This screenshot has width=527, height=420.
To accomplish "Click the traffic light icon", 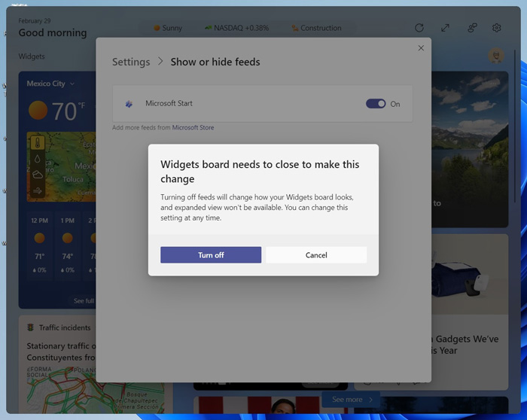I will click(x=31, y=327).
